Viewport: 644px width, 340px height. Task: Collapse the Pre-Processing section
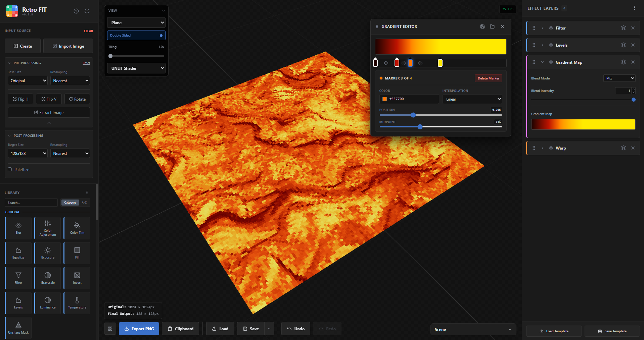(9, 63)
